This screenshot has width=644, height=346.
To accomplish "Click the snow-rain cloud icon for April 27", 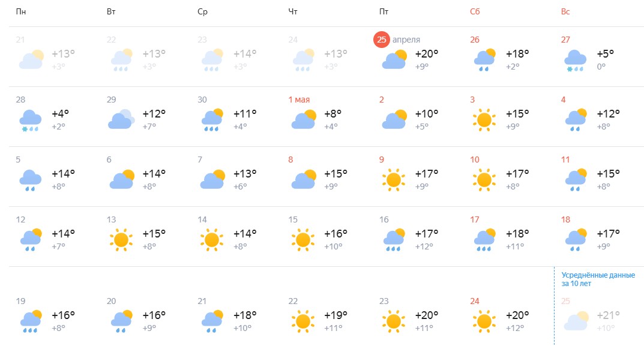I will [575, 60].
